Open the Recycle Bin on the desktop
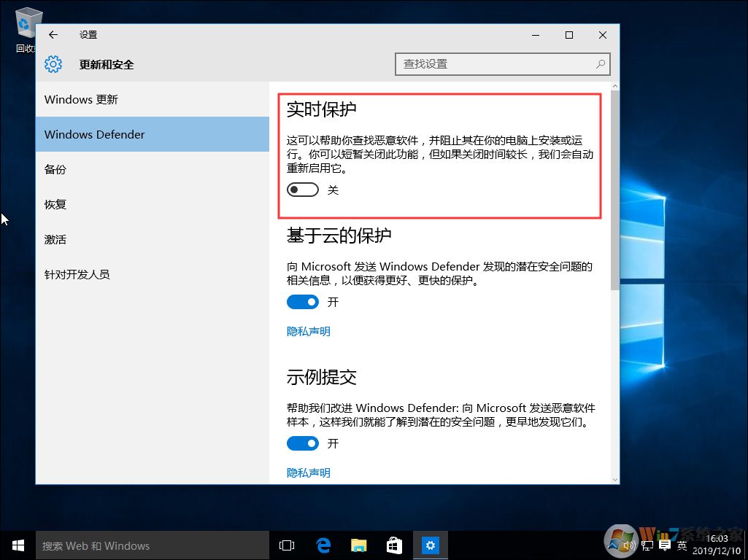 pos(27,22)
